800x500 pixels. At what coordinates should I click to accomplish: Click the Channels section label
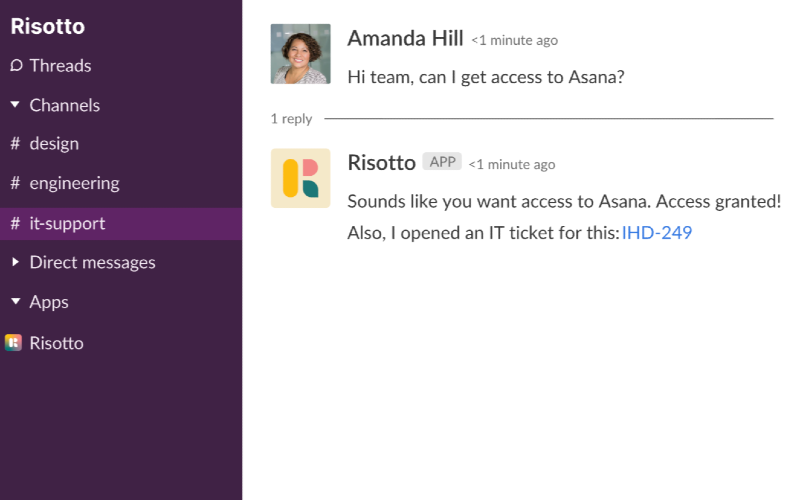pos(65,105)
